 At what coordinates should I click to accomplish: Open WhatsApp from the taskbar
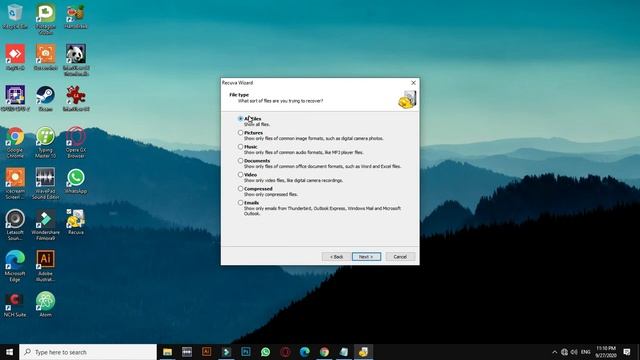pos(265,352)
